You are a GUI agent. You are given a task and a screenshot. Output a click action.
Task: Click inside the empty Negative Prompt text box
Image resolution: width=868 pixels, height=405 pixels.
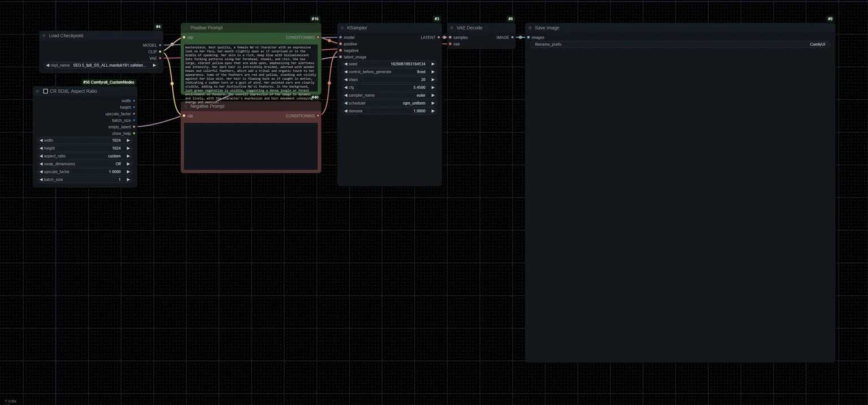(x=251, y=146)
